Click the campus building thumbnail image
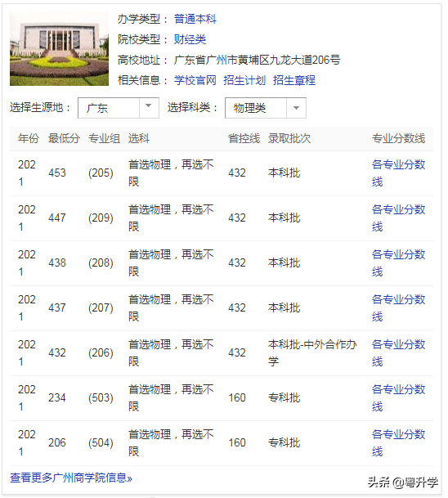This screenshot has width=448, height=498. (x=59, y=48)
